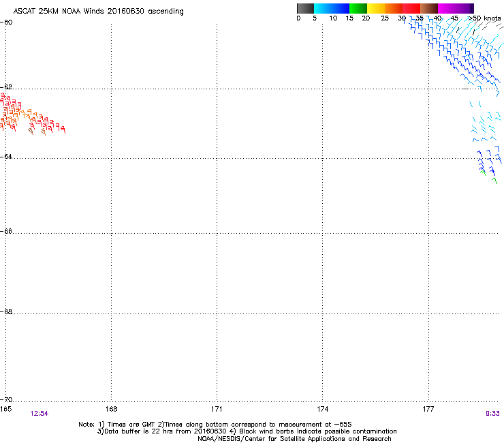Click the longitude label '177'
Viewport: 504px width, 443px height.
tap(428, 409)
